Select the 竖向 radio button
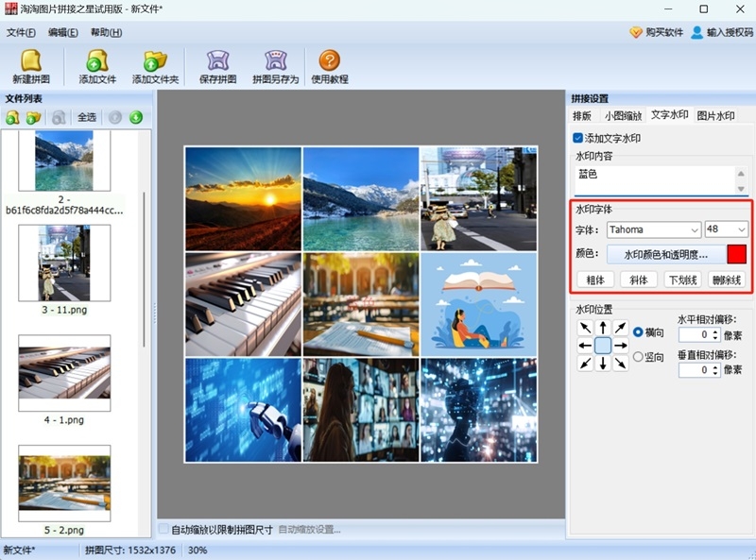Screen dimensions: 756x560 (639, 357)
